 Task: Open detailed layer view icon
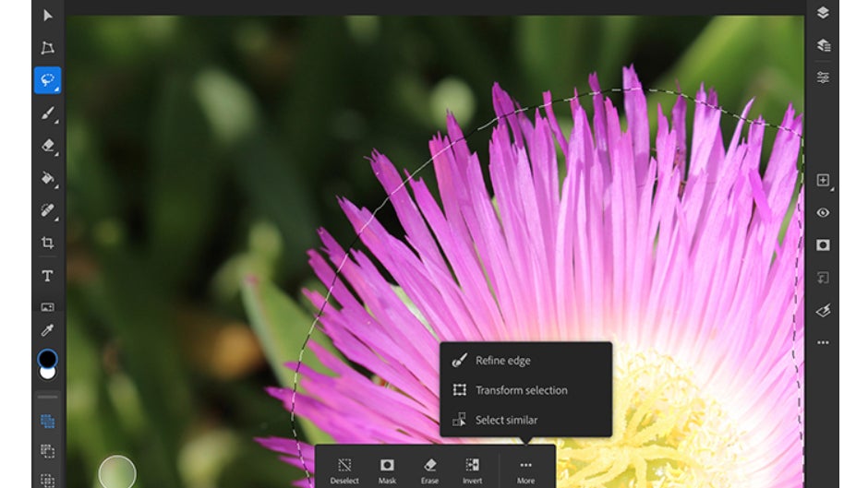(823, 45)
